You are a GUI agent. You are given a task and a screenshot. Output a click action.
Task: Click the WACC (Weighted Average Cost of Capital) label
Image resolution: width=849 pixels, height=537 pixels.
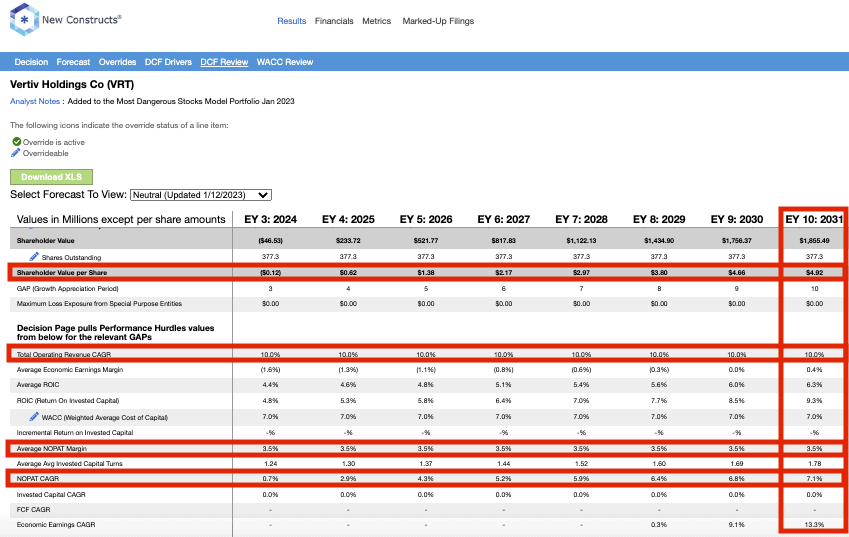[x=105, y=417]
